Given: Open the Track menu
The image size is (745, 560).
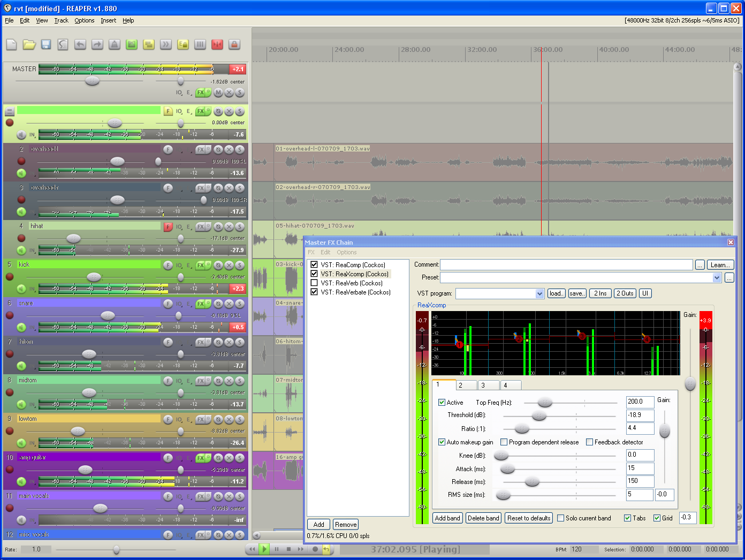Looking at the screenshot, I should click(61, 20).
